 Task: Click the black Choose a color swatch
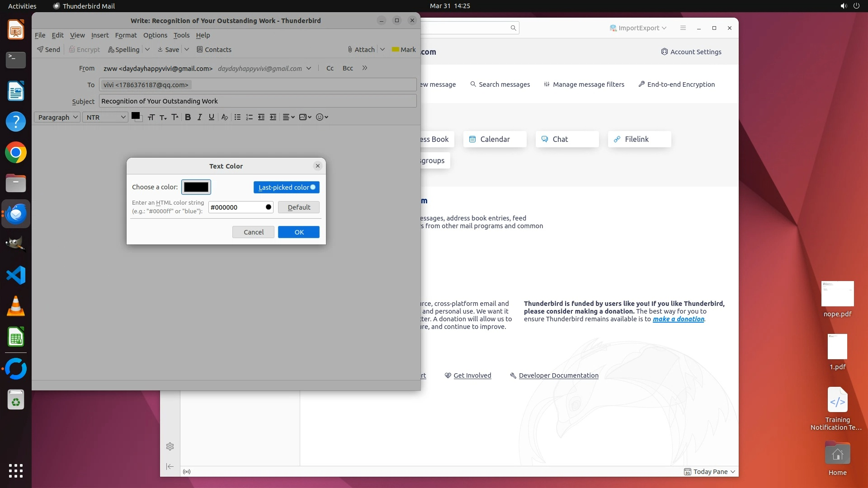(x=196, y=187)
